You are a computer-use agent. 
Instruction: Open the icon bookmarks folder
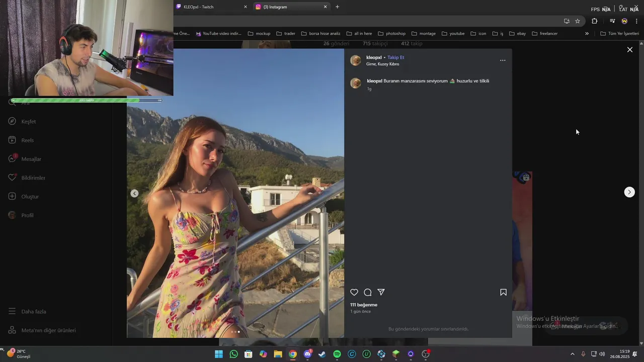click(478, 34)
